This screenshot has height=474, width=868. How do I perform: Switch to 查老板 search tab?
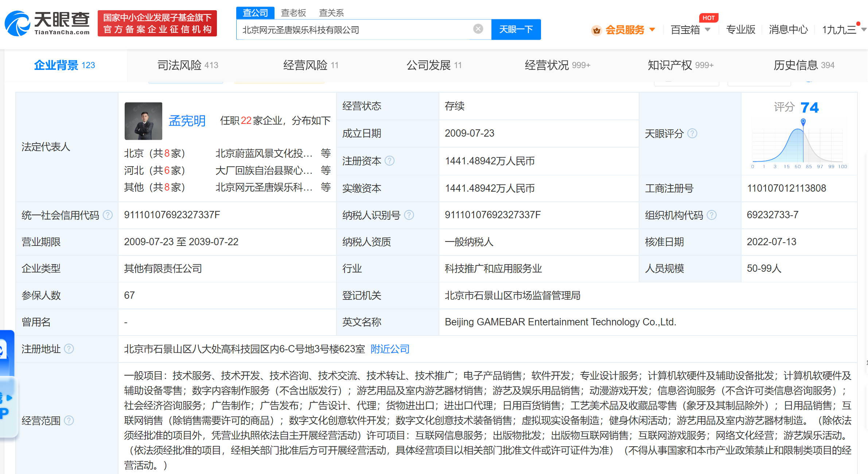(293, 13)
